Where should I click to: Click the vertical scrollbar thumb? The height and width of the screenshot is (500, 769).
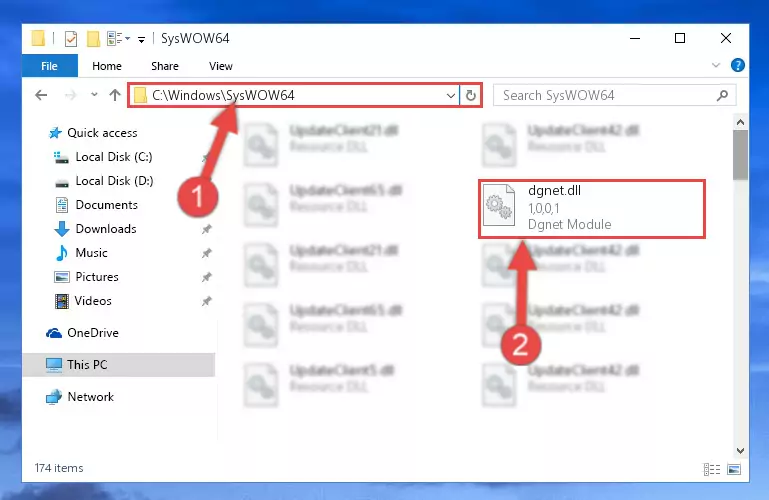(x=741, y=154)
